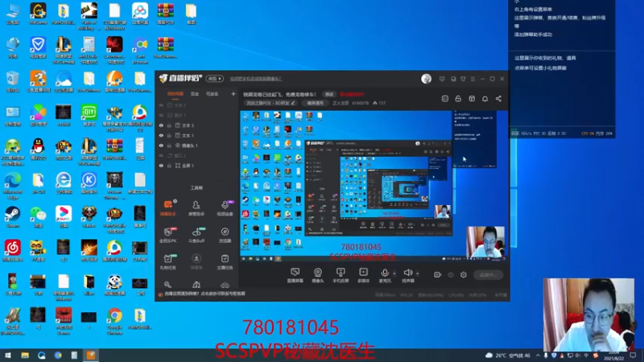Viewport: 644px width, 362px height.
Task: Click the padlock icon in the stream header
Action: [458, 98]
